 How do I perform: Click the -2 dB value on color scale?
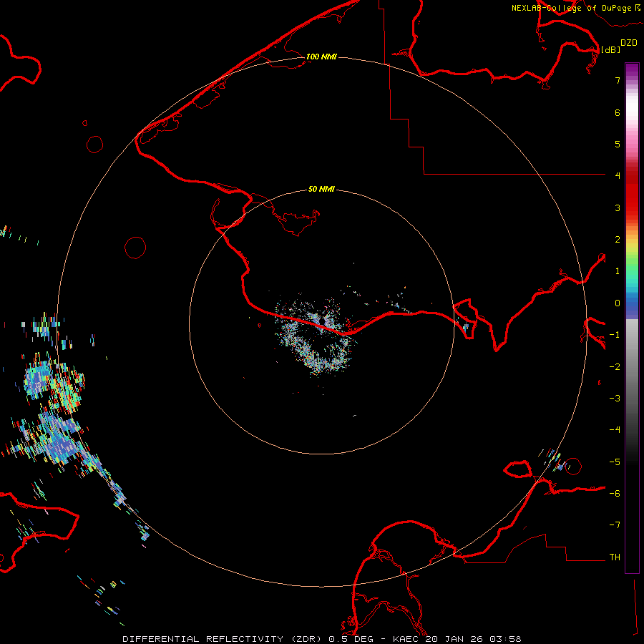[x=615, y=366]
